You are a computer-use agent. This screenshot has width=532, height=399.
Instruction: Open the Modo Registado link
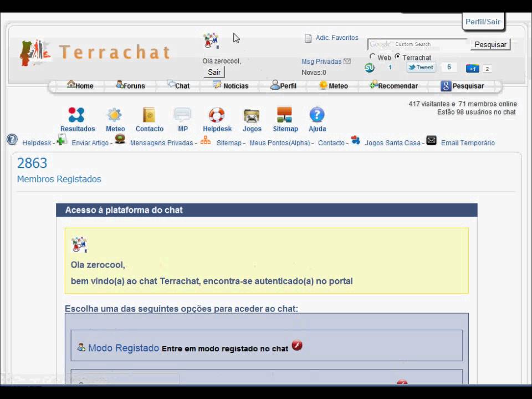[x=124, y=348]
